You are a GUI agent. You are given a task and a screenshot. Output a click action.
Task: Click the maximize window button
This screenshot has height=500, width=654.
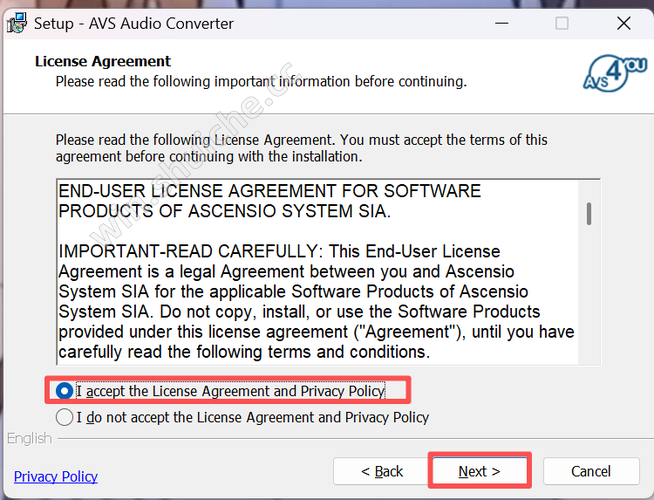click(562, 22)
